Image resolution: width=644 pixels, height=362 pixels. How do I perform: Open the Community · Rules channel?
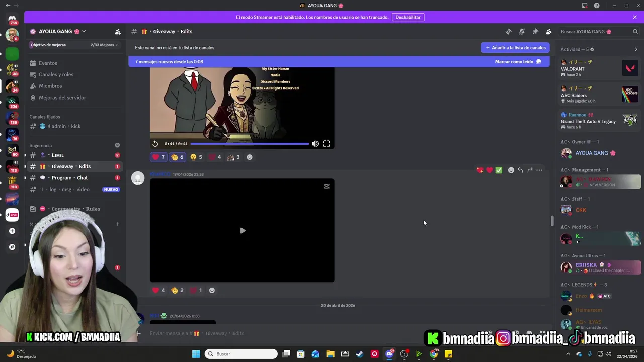point(74,209)
